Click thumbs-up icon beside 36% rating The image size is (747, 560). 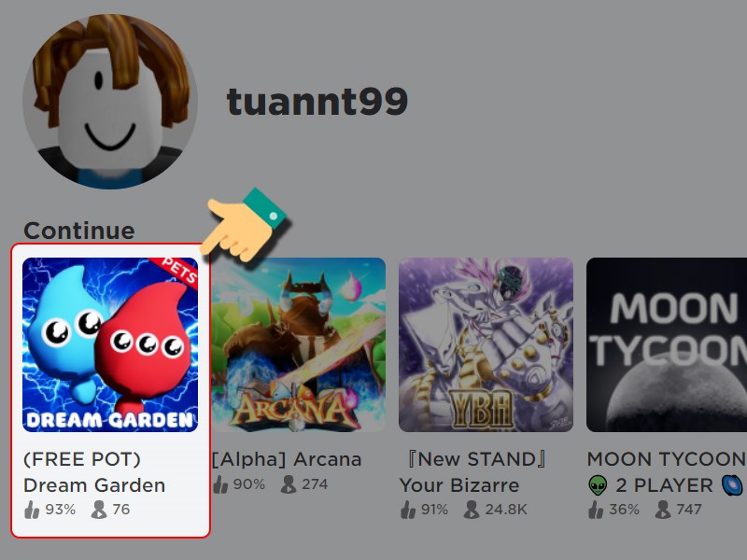pos(596,510)
